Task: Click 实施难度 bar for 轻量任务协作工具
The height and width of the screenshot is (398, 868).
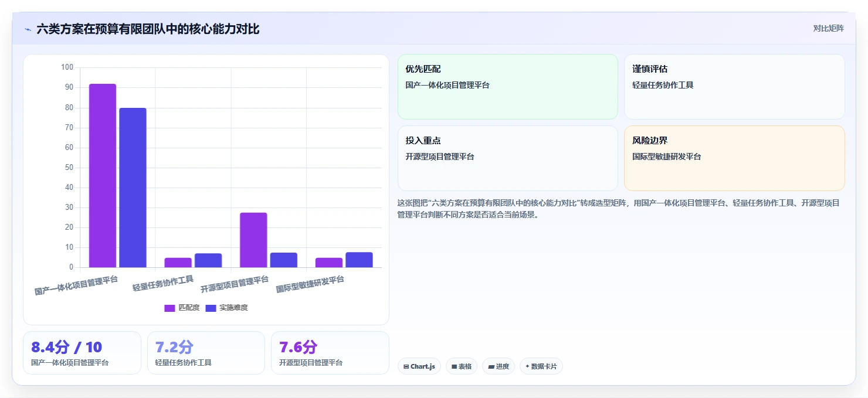Action: (208, 261)
